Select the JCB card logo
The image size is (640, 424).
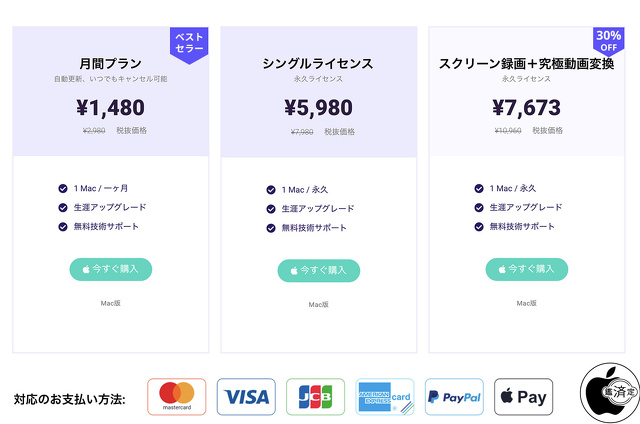click(315, 396)
